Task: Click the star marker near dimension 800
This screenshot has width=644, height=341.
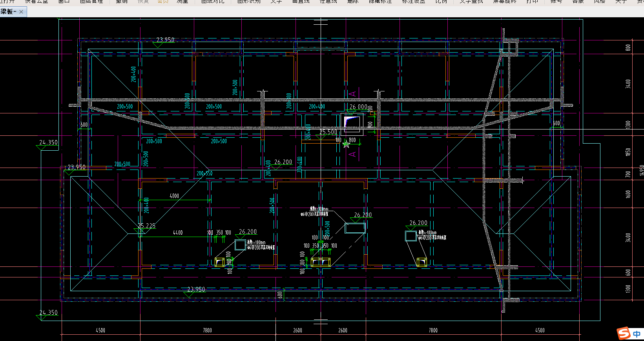Action: (346, 144)
